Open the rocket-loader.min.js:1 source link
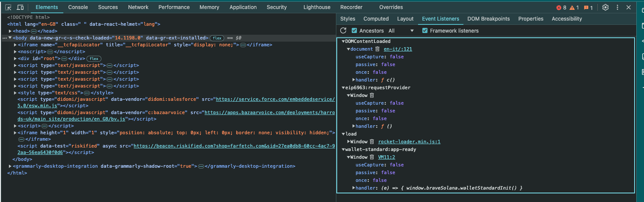 tap(409, 142)
